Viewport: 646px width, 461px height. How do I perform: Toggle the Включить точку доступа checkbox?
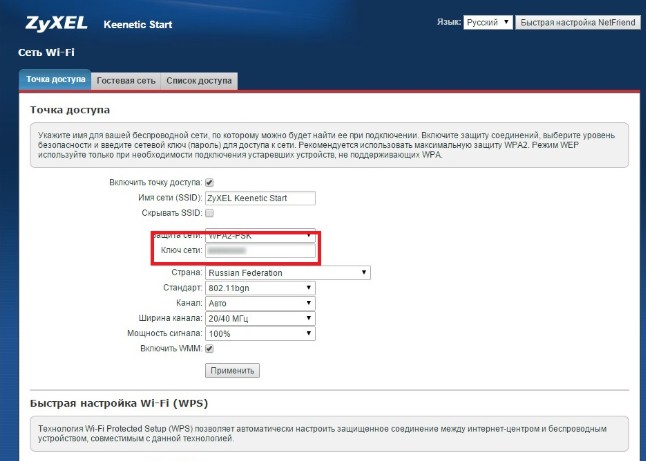[209, 183]
